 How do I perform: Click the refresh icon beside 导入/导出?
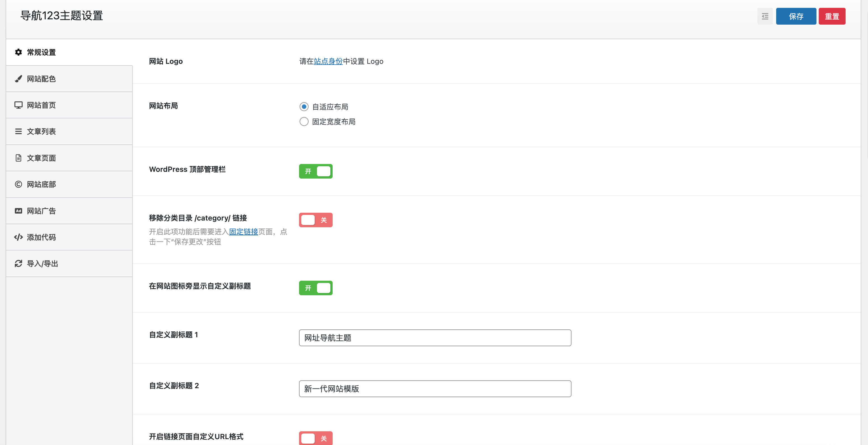point(18,263)
